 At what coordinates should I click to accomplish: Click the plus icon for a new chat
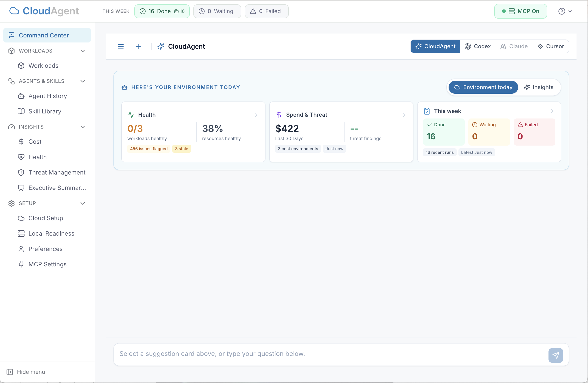pyautogui.click(x=138, y=46)
